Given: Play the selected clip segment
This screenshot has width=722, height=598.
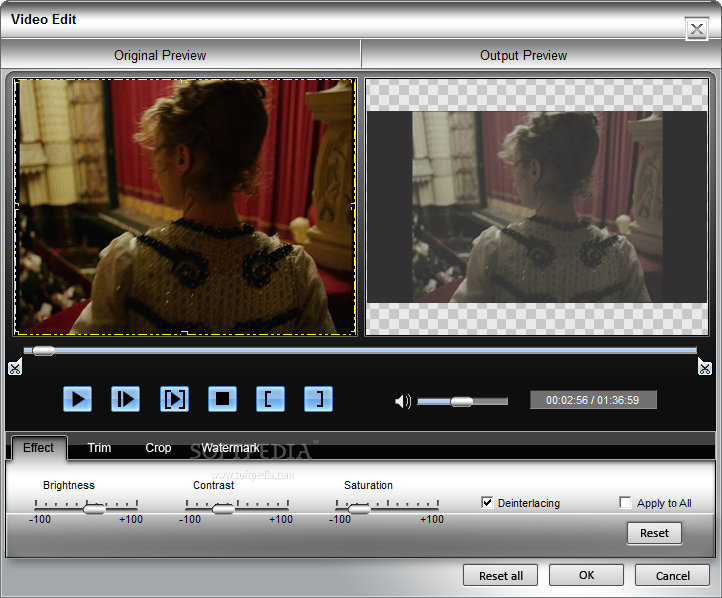Looking at the screenshot, I should (174, 399).
